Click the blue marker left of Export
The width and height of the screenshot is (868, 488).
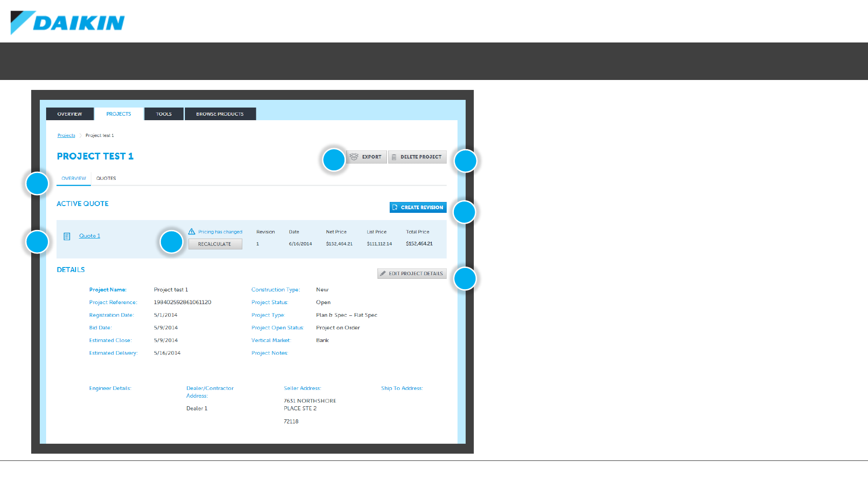(x=334, y=160)
